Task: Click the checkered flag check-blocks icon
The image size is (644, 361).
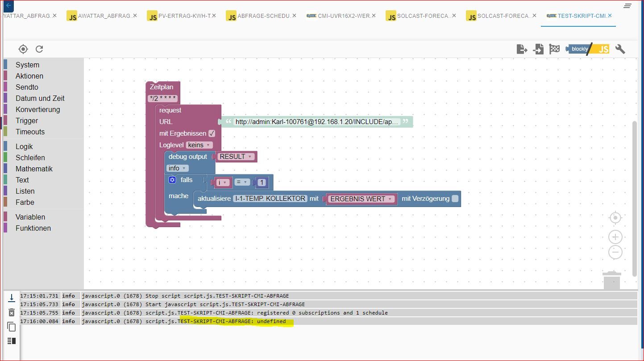Action: point(554,49)
